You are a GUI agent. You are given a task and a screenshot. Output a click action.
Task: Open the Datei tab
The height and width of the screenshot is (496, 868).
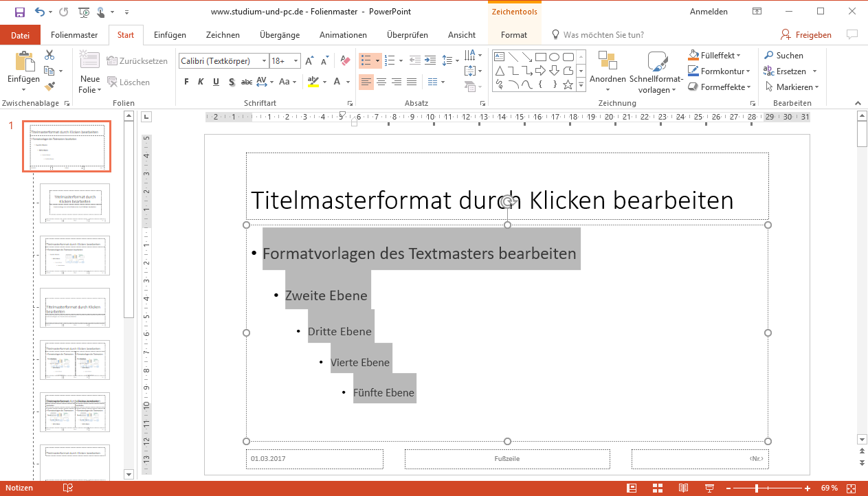pyautogui.click(x=21, y=35)
